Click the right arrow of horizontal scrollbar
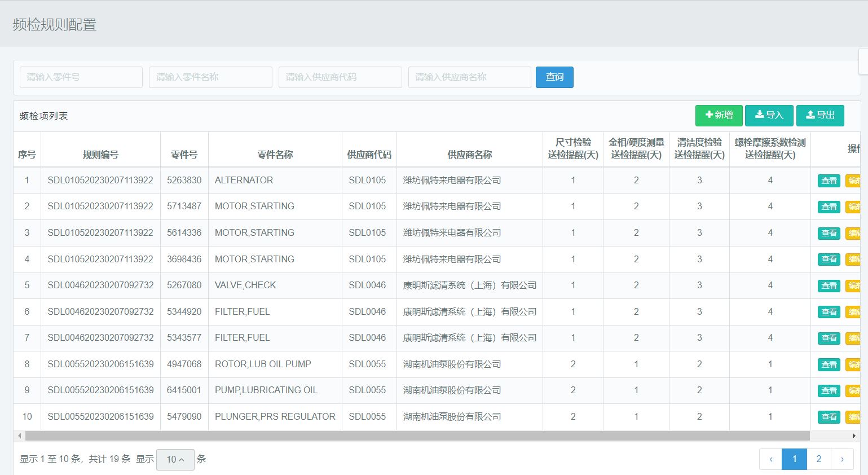The image size is (868, 475). 854,436
